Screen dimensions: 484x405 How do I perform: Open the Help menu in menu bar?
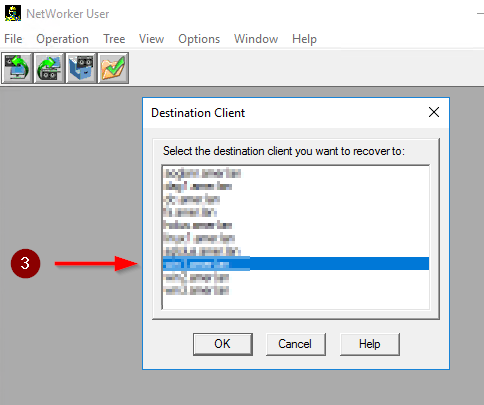click(304, 39)
